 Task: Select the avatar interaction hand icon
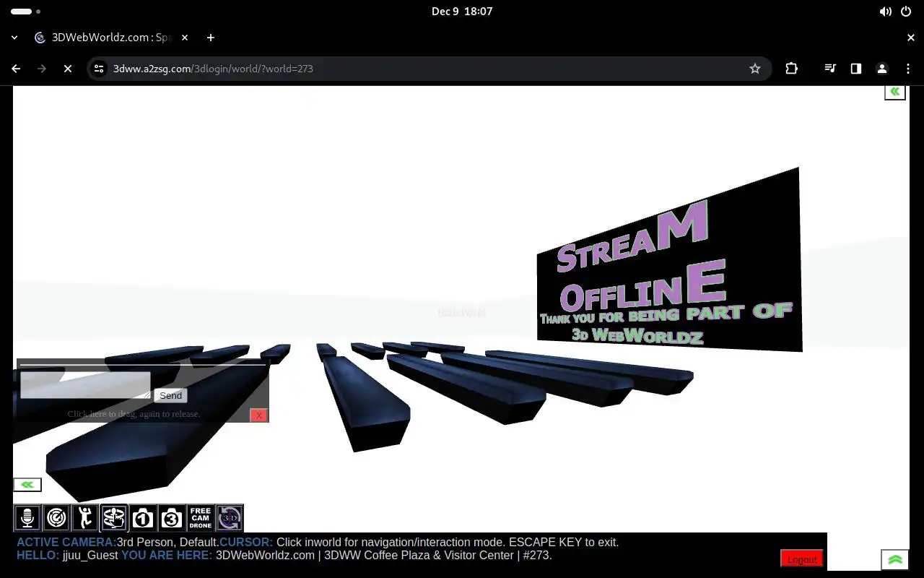pos(114,518)
